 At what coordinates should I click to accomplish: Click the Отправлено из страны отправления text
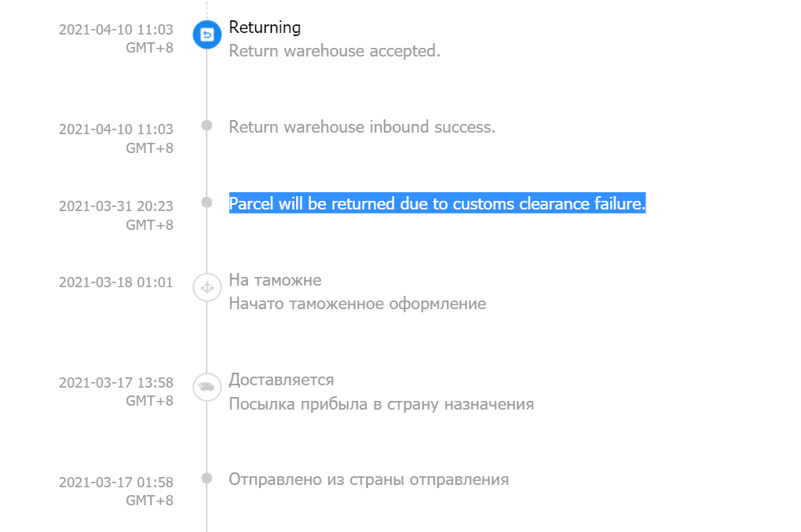click(x=369, y=479)
